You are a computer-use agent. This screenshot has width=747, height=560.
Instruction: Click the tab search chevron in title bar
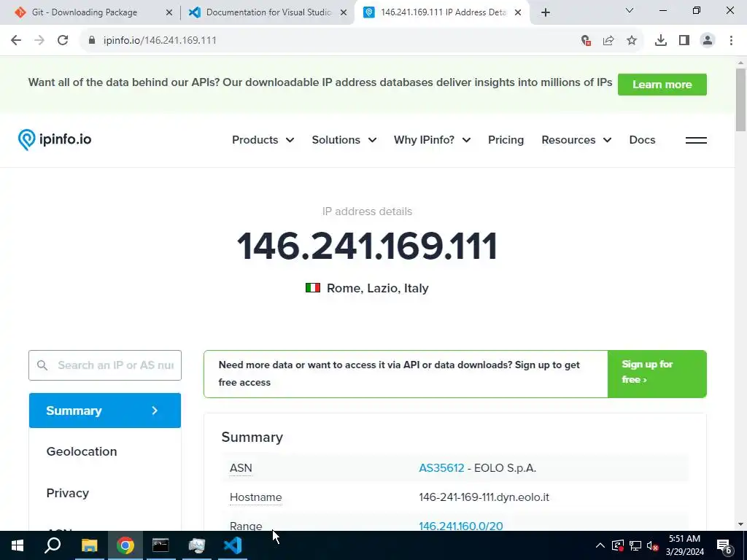pos(630,10)
